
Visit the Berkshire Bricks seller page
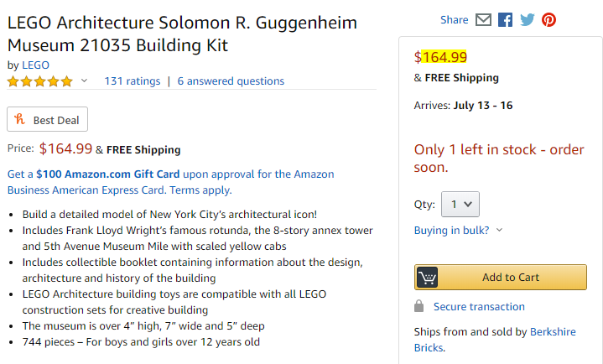553,332
